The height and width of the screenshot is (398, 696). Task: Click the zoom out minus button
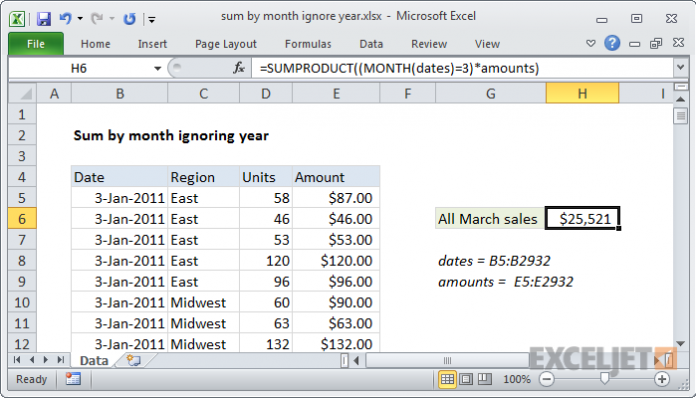(546, 379)
